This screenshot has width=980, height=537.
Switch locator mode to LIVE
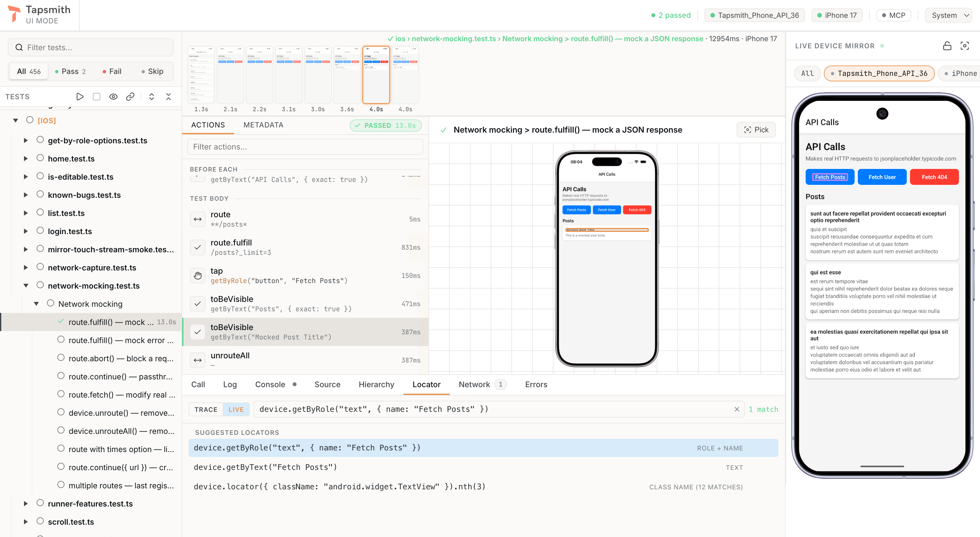(x=236, y=410)
